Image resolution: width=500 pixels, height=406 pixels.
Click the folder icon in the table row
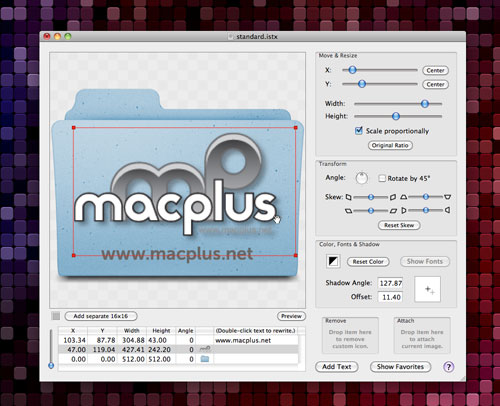pos(205,359)
